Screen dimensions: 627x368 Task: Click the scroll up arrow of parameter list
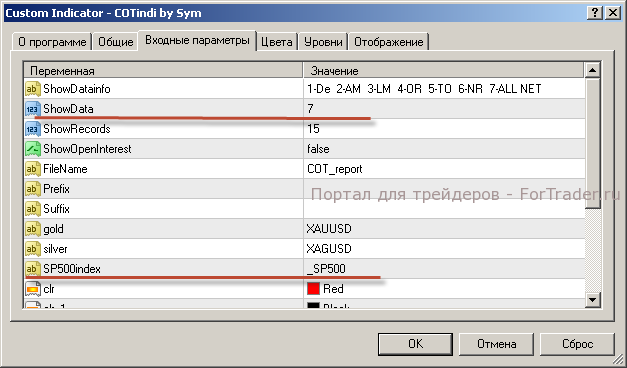tap(592, 70)
